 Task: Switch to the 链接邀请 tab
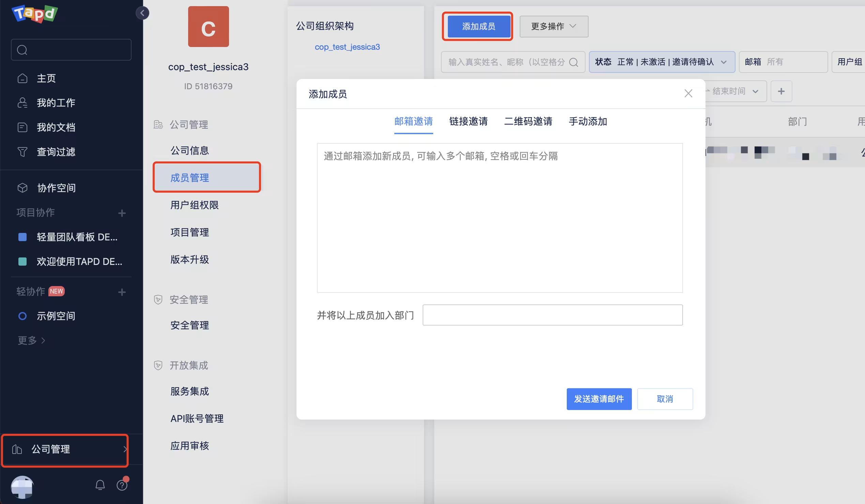click(468, 121)
